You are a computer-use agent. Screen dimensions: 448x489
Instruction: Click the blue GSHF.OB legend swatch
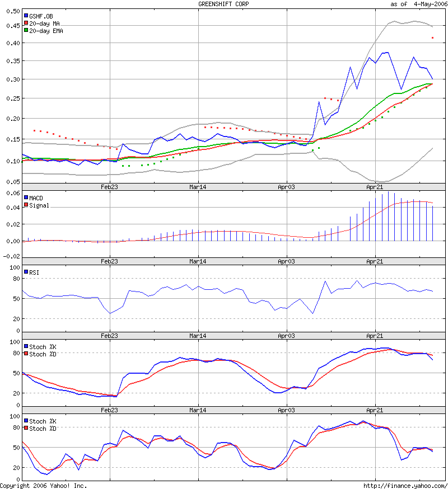click(x=26, y=16)
